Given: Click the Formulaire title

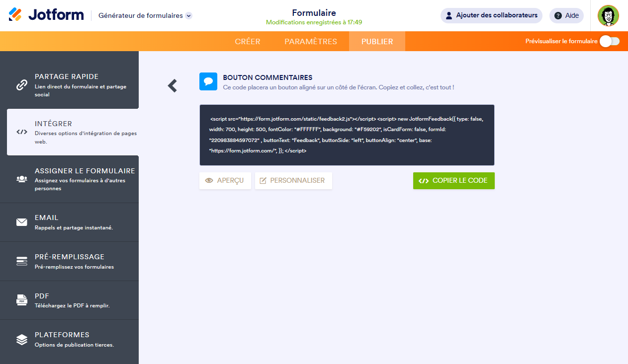Looking at the screenshot, I should [x=314, y=13].
